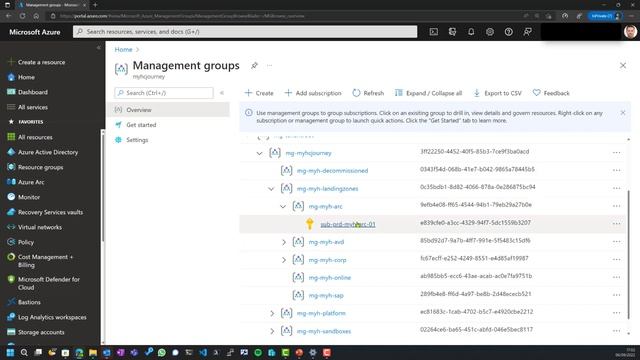Open Cloud Shell icon in top bar

(433, 32)
